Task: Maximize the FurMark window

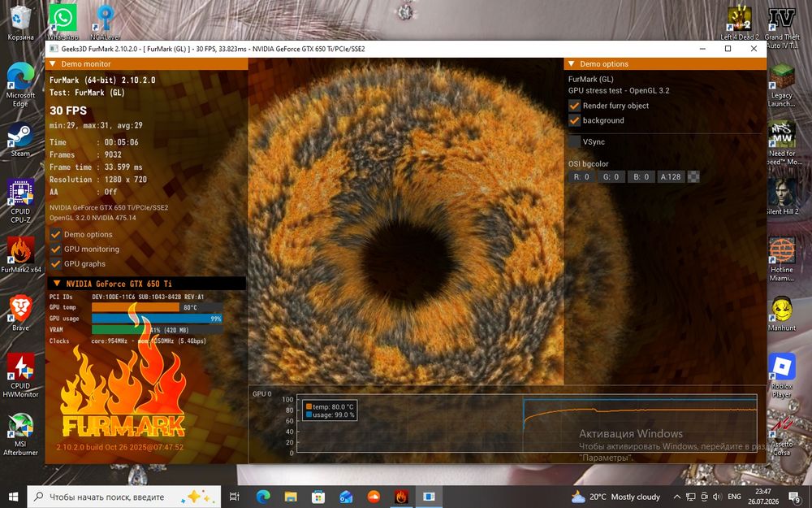Action: pyautogui.click(x=728, y=49)
